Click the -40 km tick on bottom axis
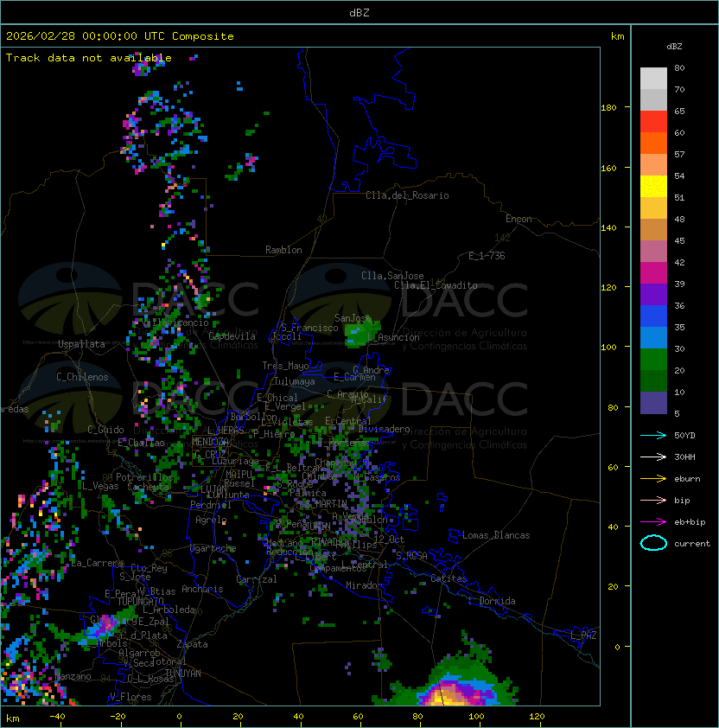719x728 pixels. pyautogui.click(x=57, y=717)
